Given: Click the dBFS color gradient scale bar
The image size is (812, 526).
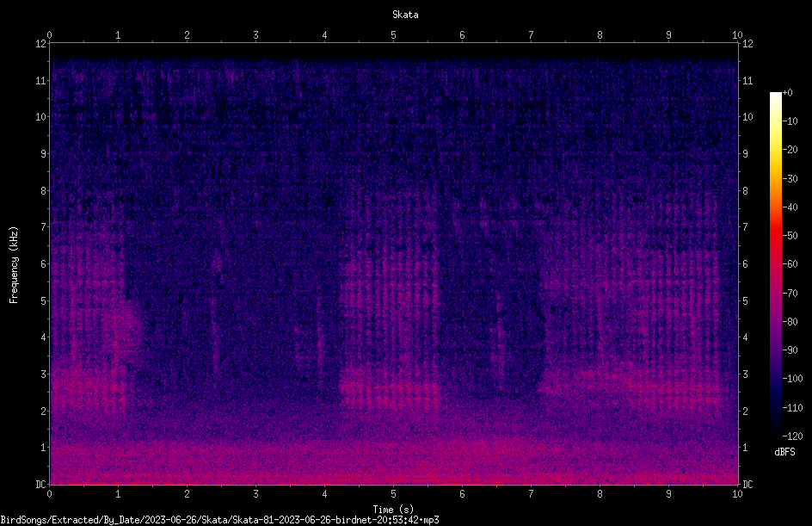Looking at the screenshot, I should pos(775,264).
